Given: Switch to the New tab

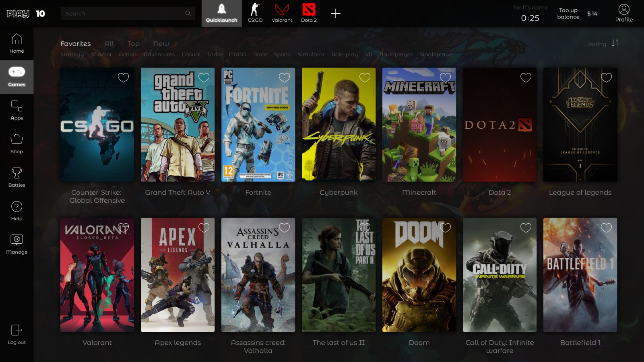Looking at the screenshot, I should tap(161, 43).
